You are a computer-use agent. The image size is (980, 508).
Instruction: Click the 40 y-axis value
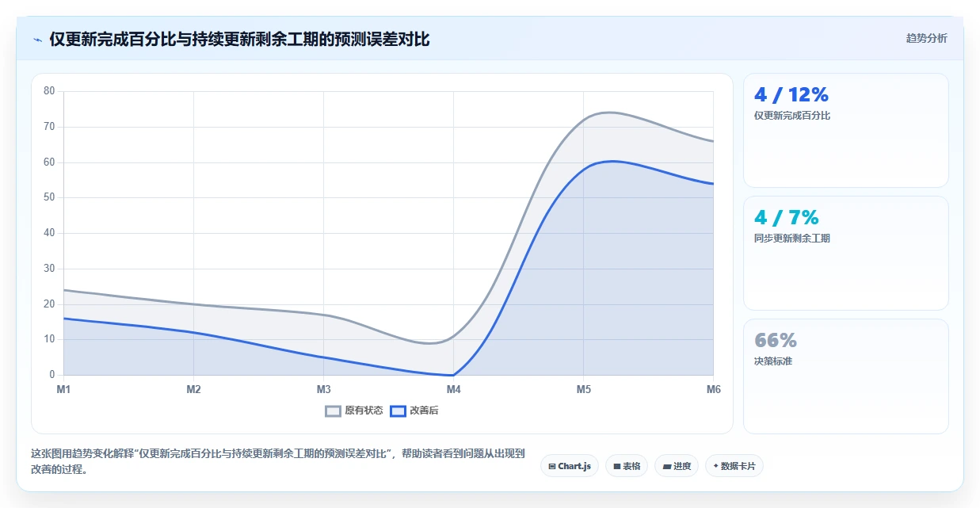pos(49,233)
